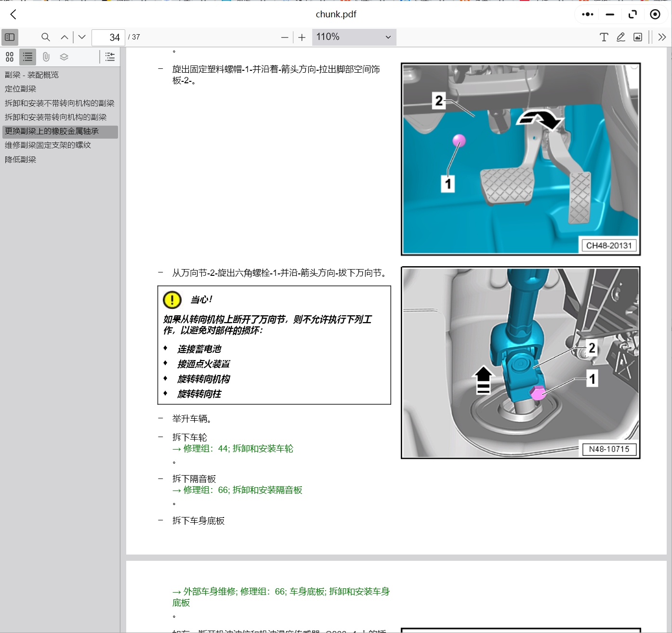This screenshot has height=633, width=672.
Task: Open the search tool in the PDF
Action: click(45, 37)
